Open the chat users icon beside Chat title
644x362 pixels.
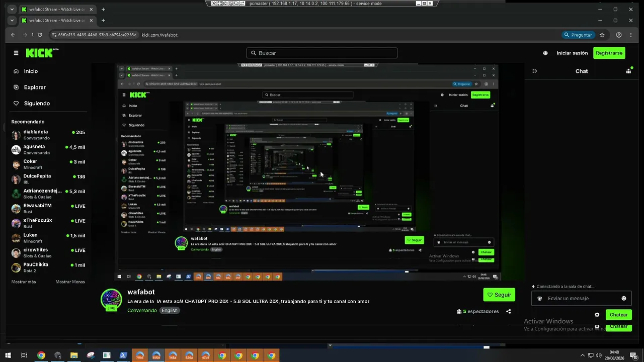pyautogui.click(x=628, y=71)
